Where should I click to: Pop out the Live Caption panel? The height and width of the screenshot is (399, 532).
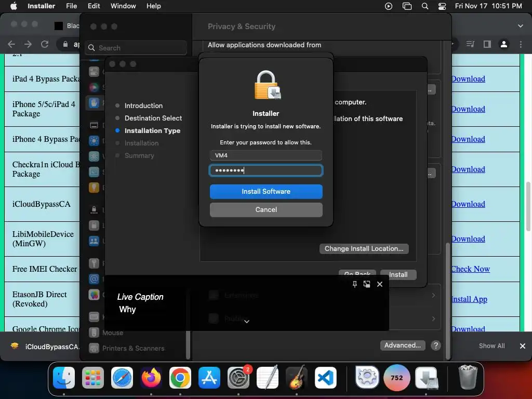pos(367,284)
